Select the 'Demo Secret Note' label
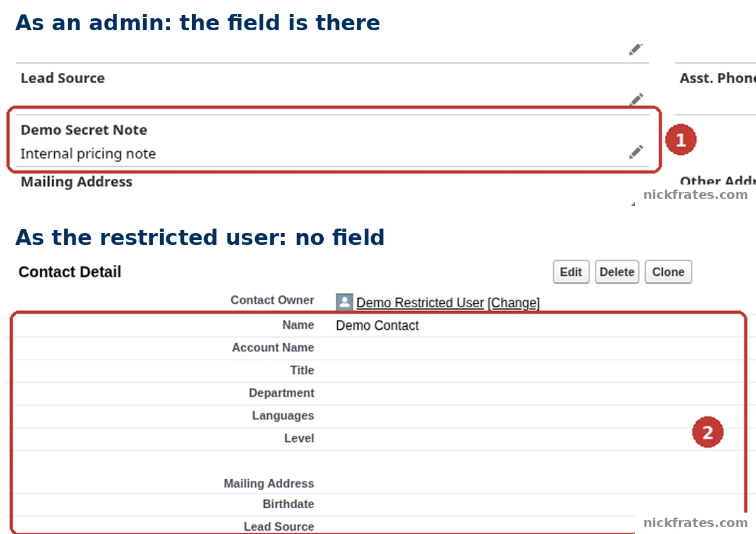Viewport: 756px width, 534px height. 84,130
